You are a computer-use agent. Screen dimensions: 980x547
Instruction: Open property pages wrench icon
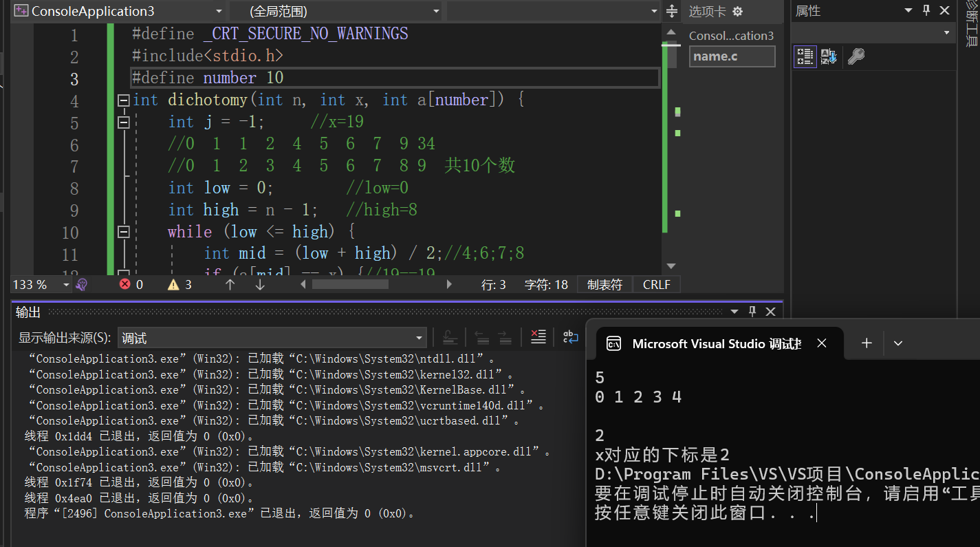click(856, 56)
